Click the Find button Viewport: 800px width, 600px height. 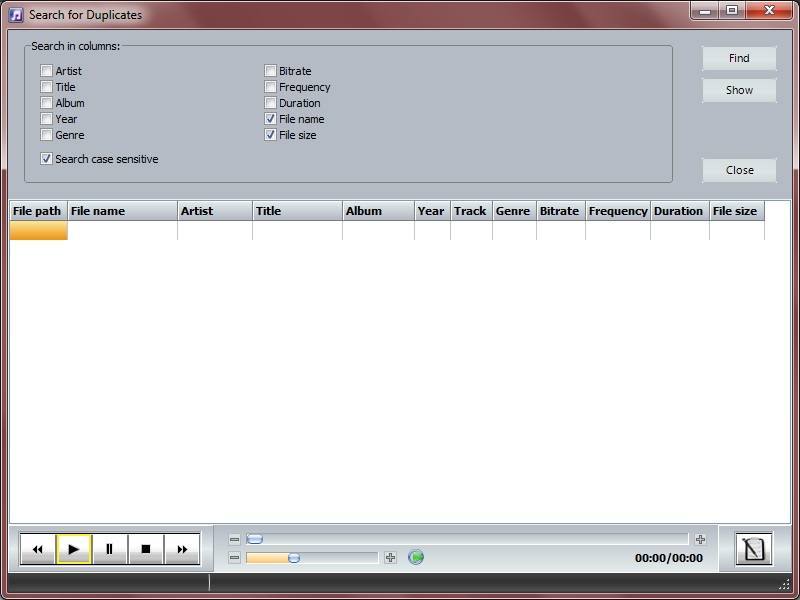pos(738,58)
